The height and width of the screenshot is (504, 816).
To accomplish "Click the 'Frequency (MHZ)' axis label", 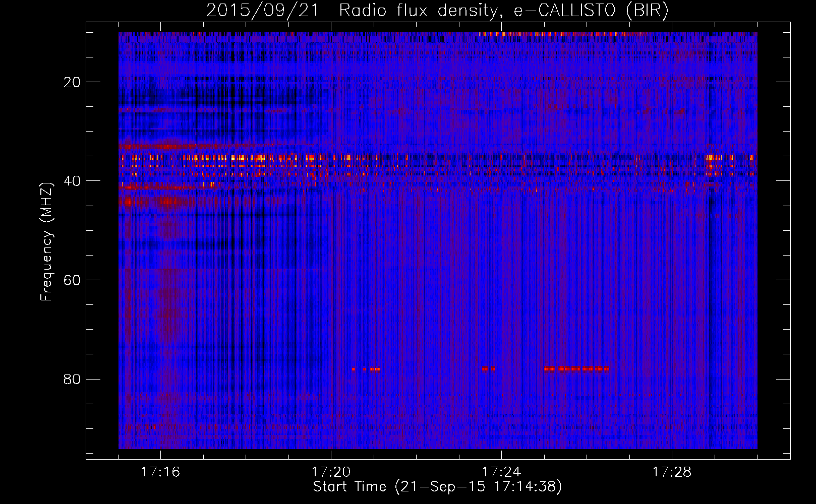I will (46, 242).
